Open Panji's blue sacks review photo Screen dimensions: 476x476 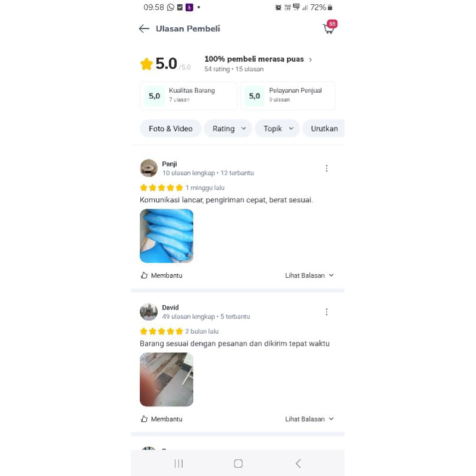[x=167, y=236]
